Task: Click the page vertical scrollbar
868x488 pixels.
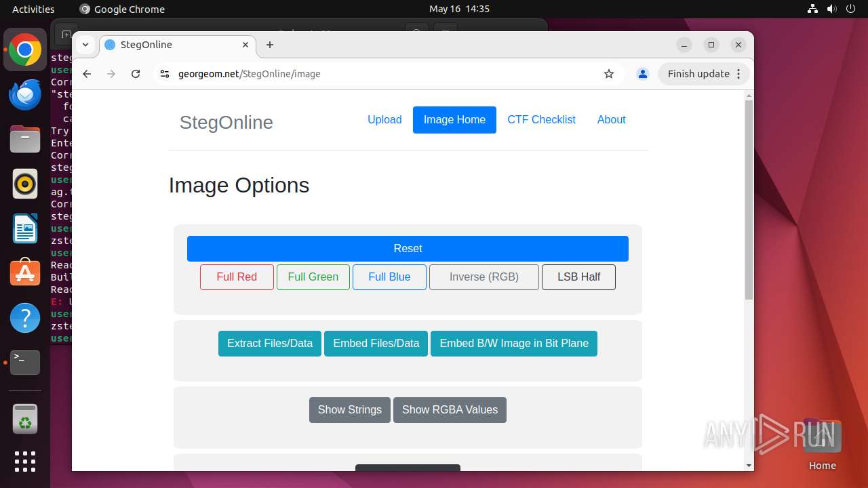Action: point(749,199)
